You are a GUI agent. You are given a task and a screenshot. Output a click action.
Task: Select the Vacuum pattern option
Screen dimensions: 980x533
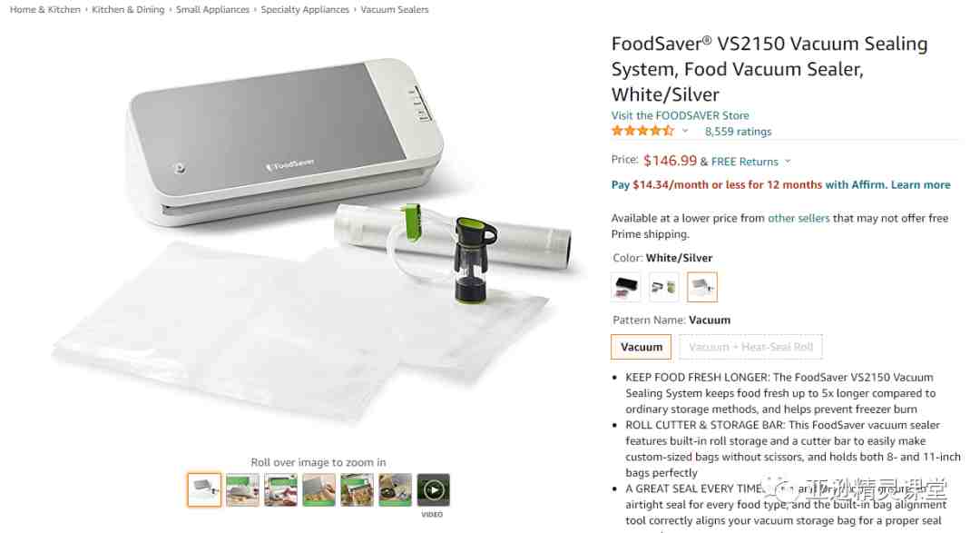[x=642, y=347]
